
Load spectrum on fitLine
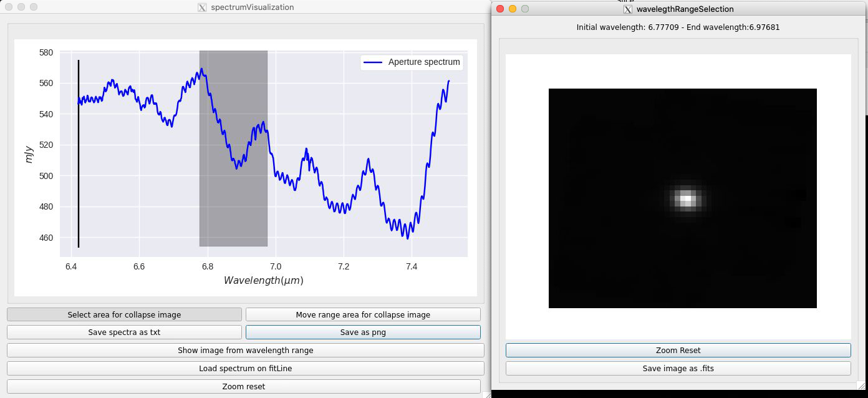click(x=246, y=368)
